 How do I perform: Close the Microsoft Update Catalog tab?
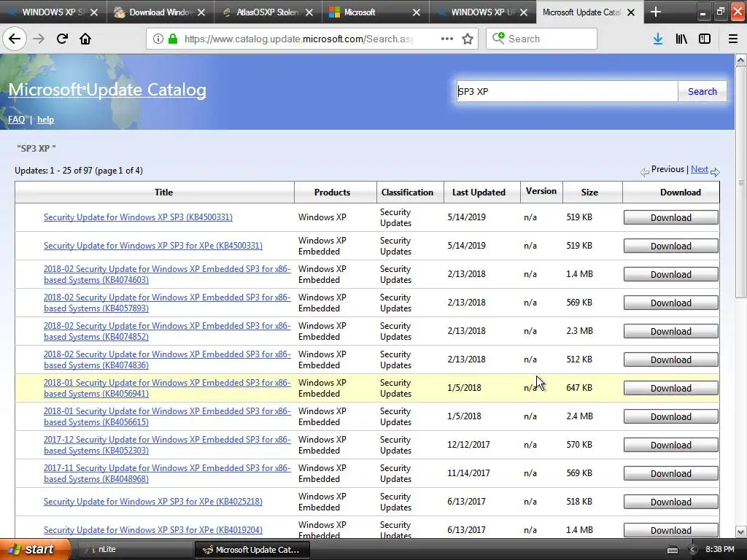pos(631,12)
